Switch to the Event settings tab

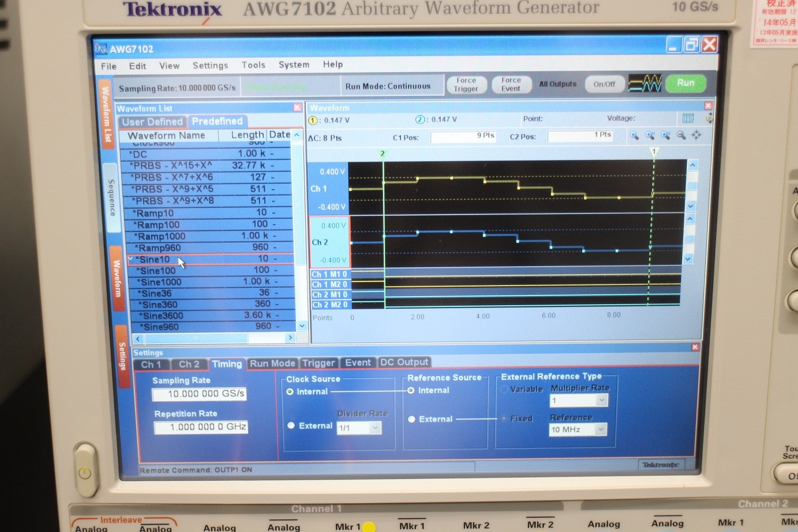point(358,362)
